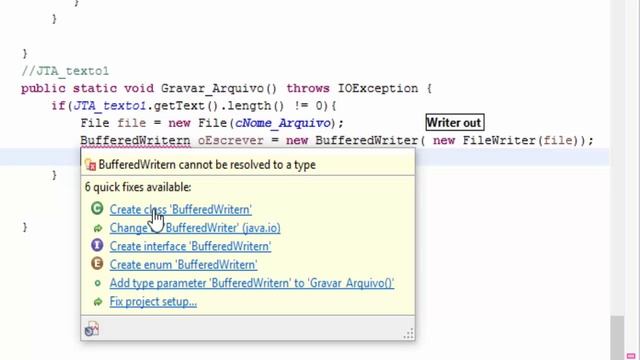Click brown enum icon beside Create enum
This screenshot has width=640, height=360.
click(97, 264)
